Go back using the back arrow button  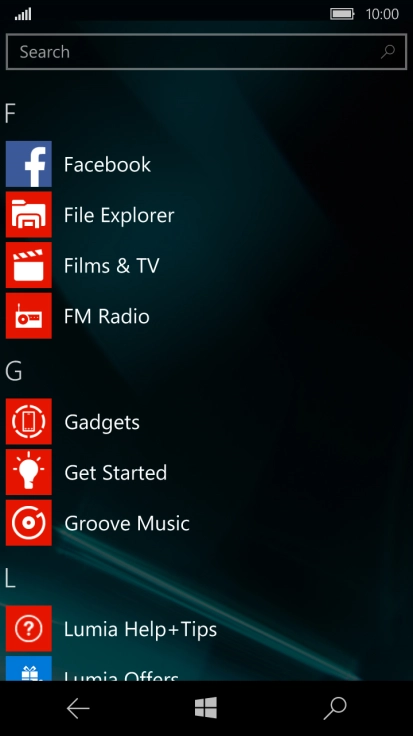pyautogui.click(x=78, y=708)
